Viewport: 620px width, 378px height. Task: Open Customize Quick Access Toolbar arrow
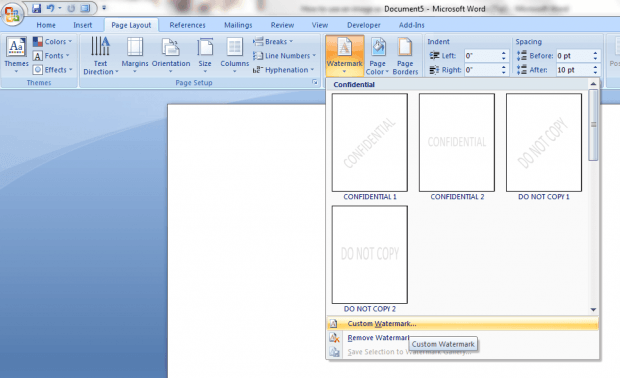[104, 8]
